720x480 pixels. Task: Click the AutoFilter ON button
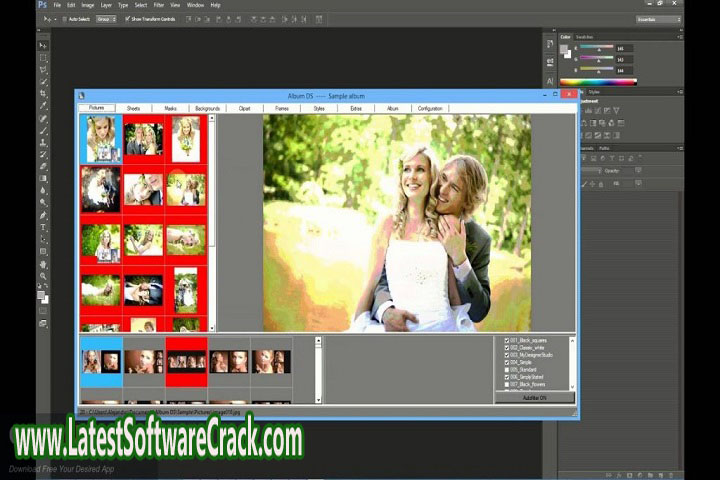point(535,398)
